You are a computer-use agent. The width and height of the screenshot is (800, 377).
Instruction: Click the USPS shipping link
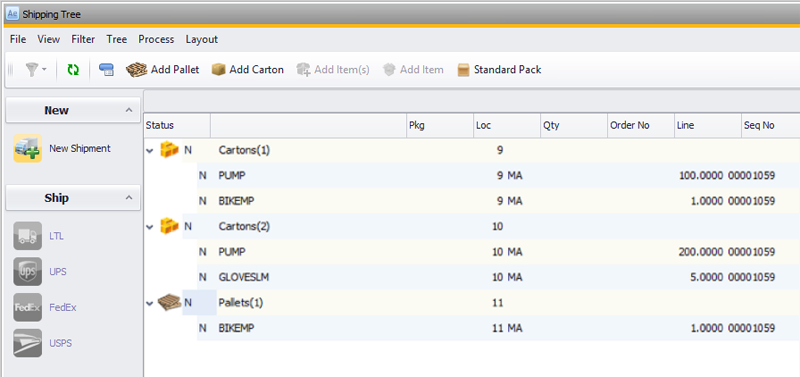click(61, 343)
